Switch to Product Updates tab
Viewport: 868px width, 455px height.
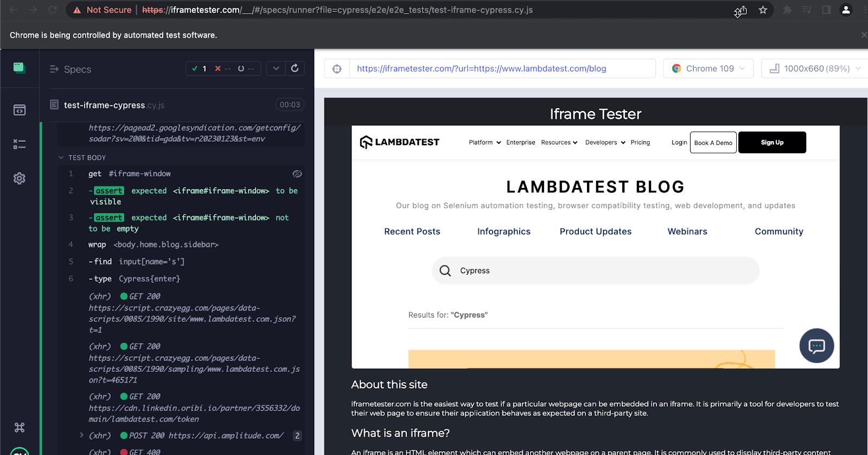coord(596,231)
